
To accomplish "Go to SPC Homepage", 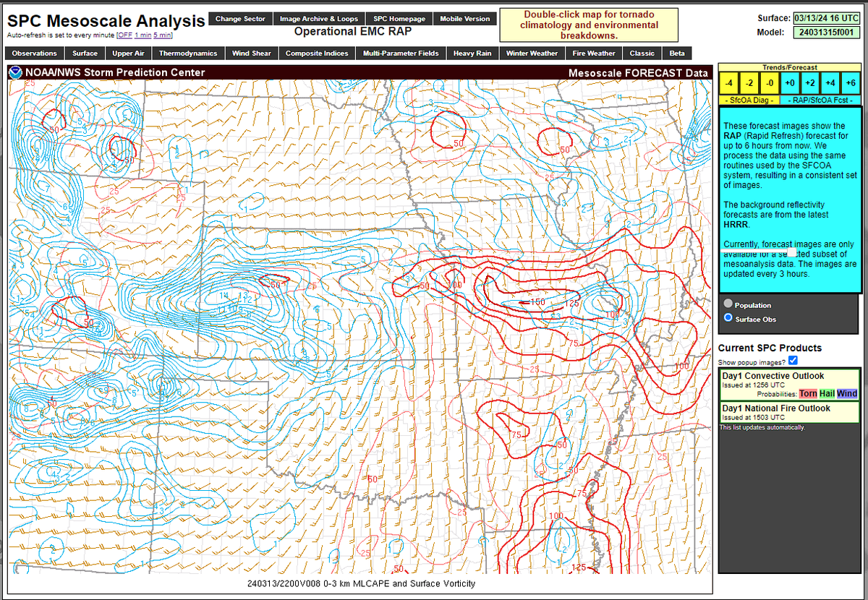I will point(400,19).
